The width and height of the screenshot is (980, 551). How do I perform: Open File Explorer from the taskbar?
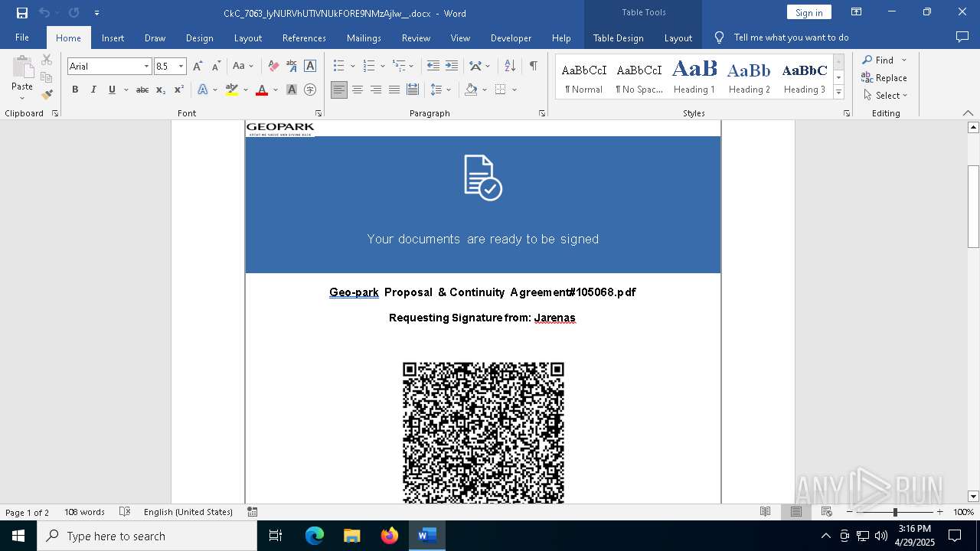tap(352, 536)
